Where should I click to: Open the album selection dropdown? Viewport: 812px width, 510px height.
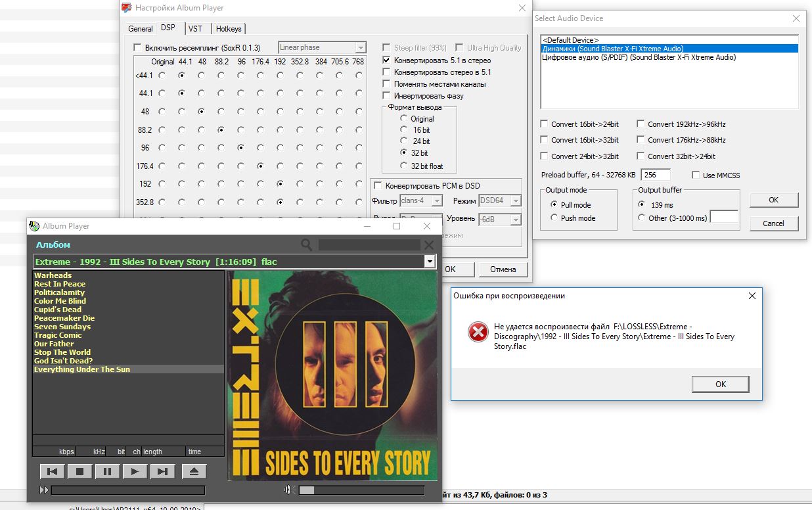coord(430,262)
